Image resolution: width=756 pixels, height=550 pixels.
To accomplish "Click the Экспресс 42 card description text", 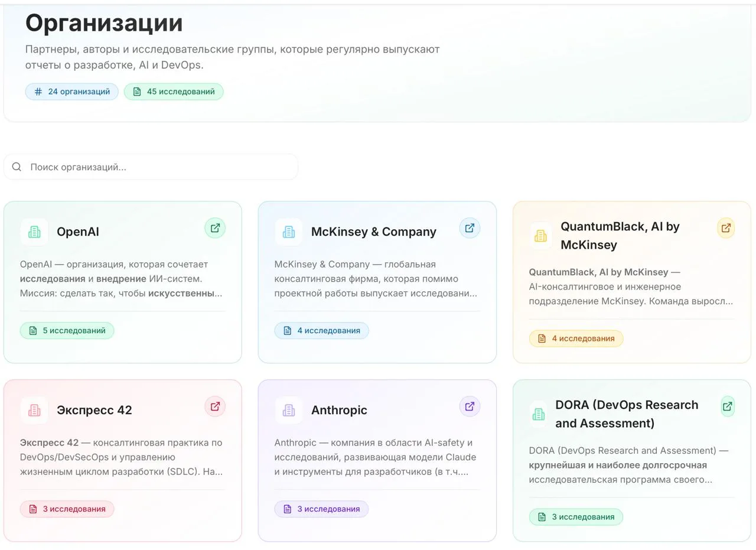I will pos(122,457).
